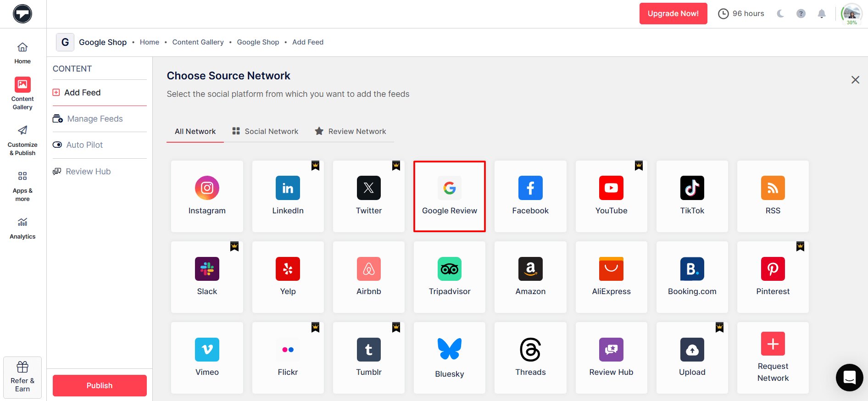Pick the TikTok network tile
Image resolution: width=868 pixels, height=401 pixels.
click(692, 196)
